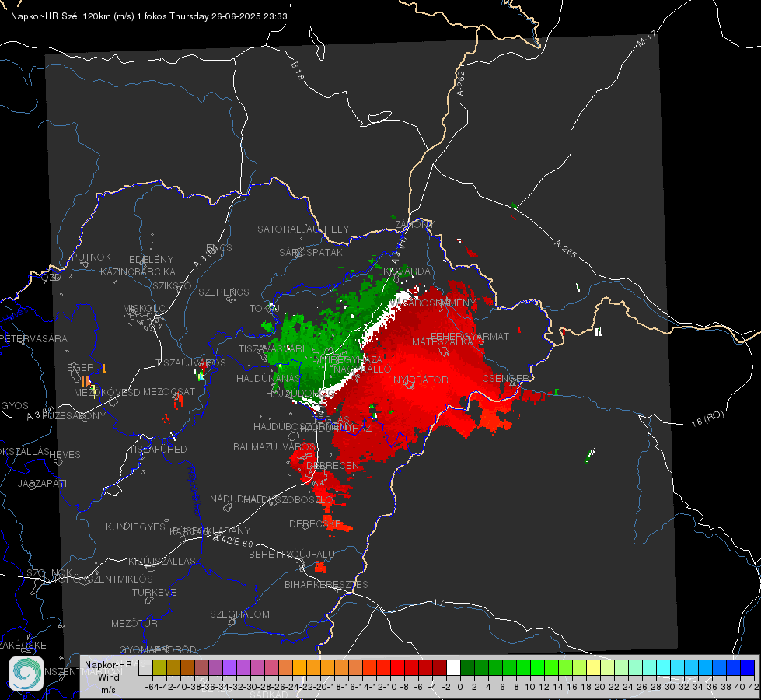Select the KAZINCBARCIKA label
This screenshot has width=761, height=700.
(x=138, y=271)
